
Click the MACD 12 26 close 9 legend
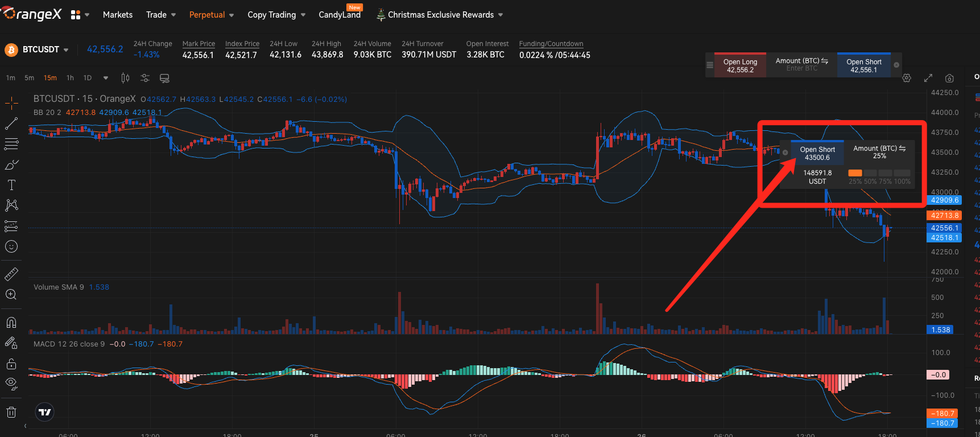(x=69, y=344)
